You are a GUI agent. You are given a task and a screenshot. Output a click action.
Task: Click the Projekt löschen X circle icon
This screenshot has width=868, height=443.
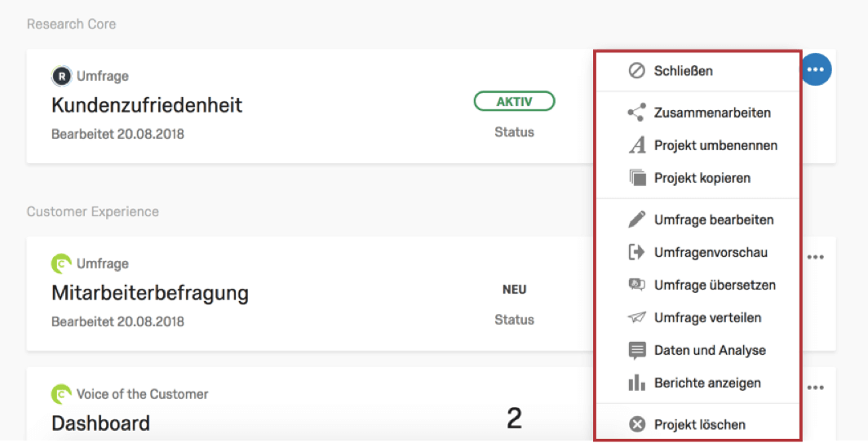pos(637,424)
